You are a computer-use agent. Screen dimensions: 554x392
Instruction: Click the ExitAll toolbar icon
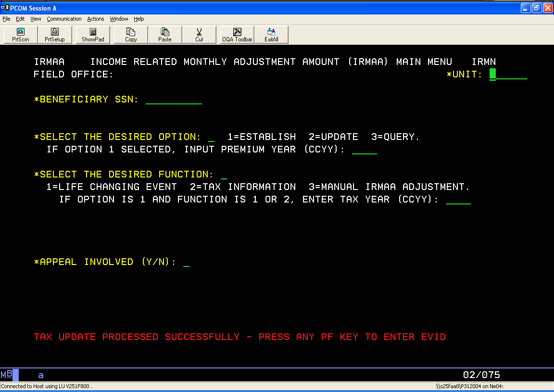click(271, 35)
